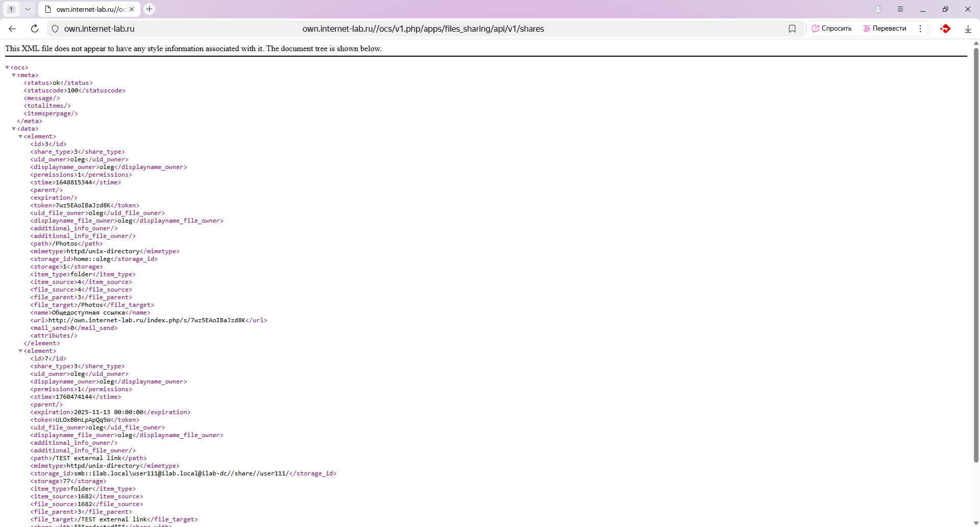Open the three-dot page options menu
The image size is (980, 527).
(x=920, y=29)
